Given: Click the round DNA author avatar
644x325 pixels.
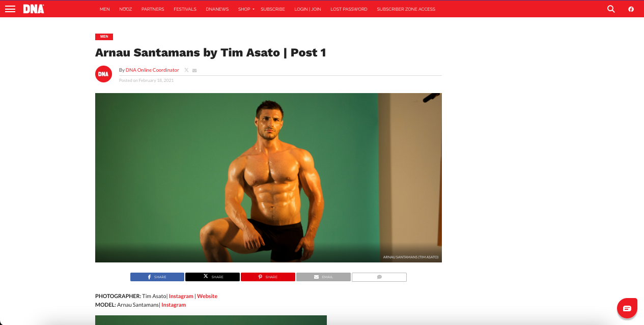Looking at the screenshot, I should [103, 74].
